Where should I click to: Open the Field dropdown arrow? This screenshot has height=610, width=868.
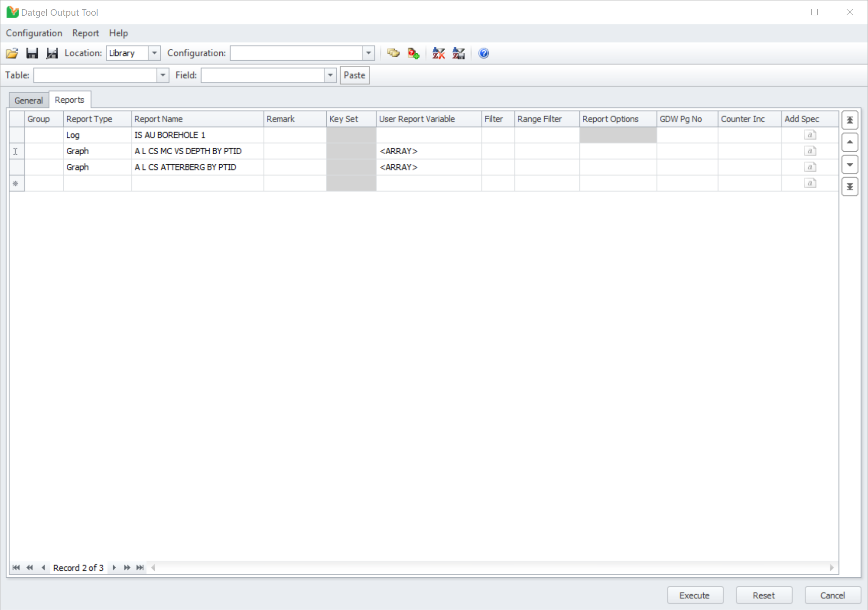coord(330,75)
